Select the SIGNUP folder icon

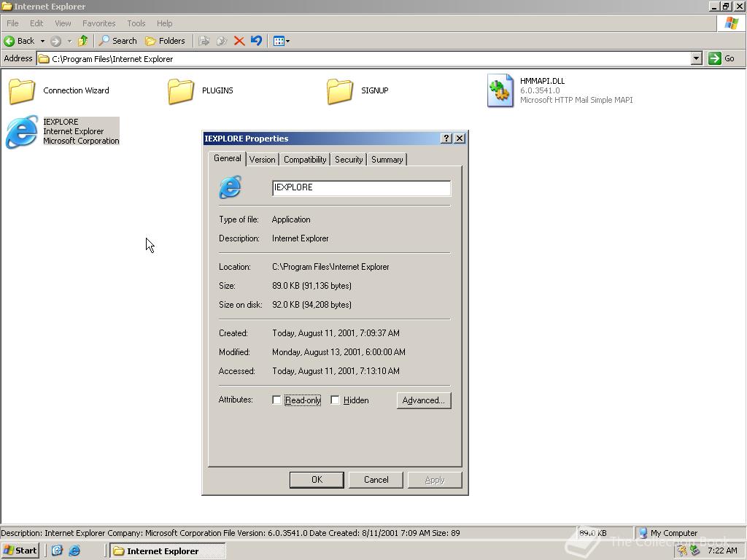point(340,91)
